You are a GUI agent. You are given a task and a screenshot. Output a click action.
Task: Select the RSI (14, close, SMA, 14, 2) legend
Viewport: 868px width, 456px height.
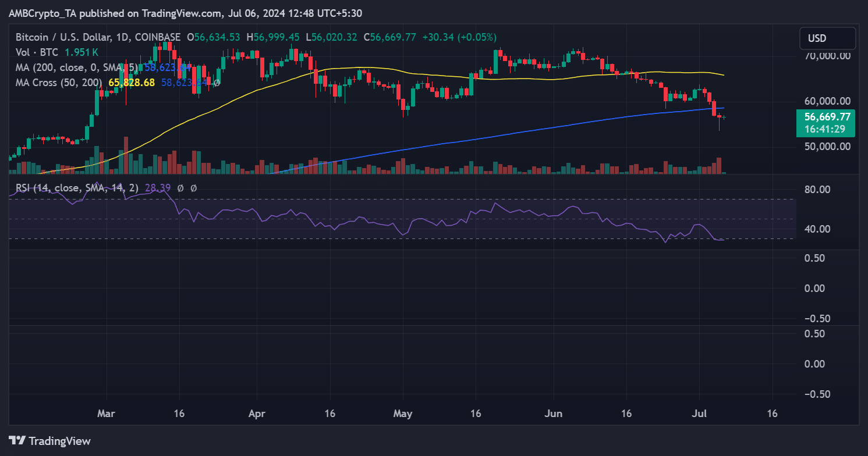(x=76, y=188)
